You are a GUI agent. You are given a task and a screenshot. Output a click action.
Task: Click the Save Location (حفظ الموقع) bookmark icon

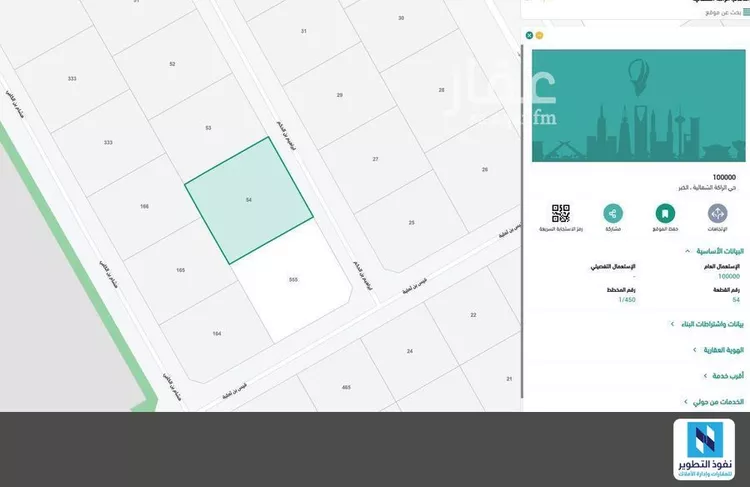664,213
